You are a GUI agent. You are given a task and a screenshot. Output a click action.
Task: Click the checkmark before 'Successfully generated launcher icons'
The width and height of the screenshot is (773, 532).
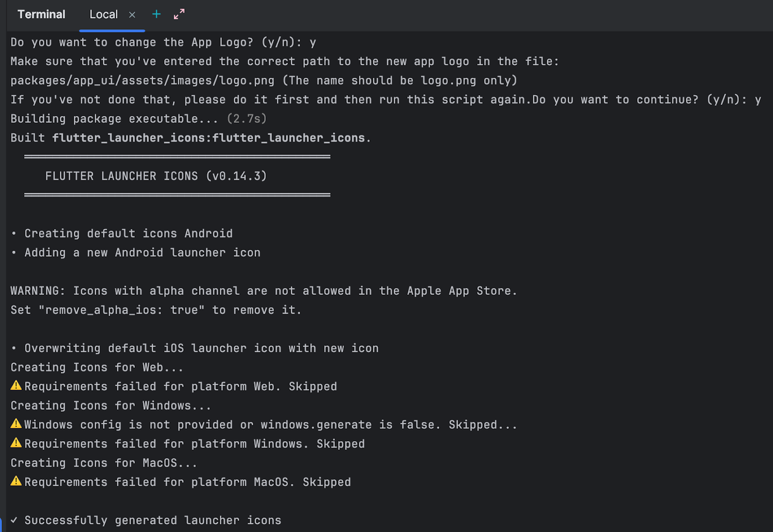[x=14, y=520]
